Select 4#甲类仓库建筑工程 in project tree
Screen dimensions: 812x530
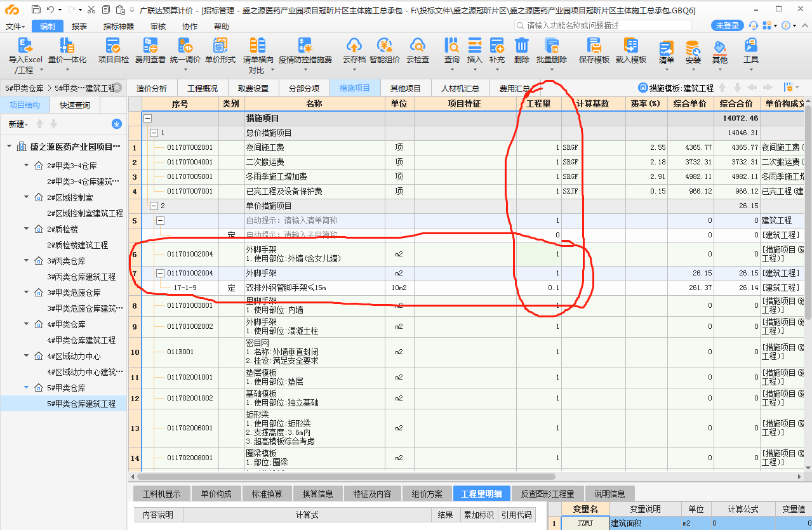tap(81, 340)
